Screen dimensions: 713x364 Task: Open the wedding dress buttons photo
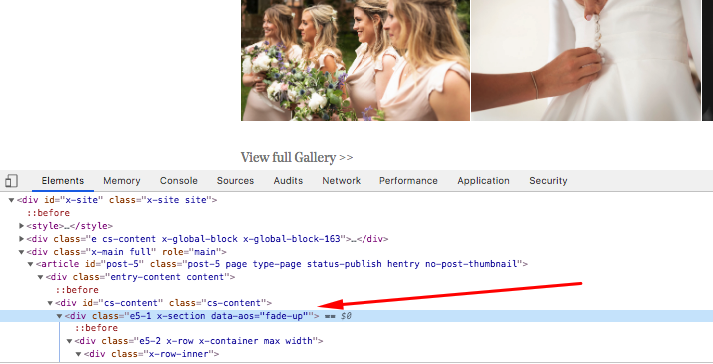(586, 60)
